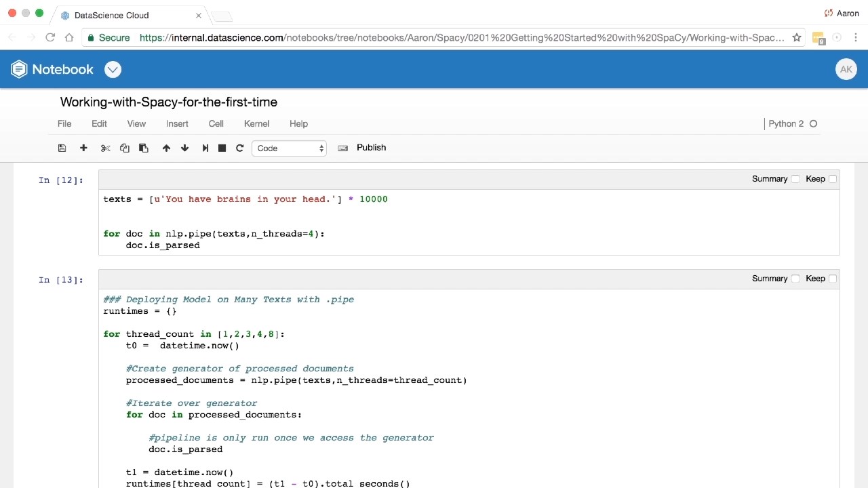Cut the selected cell with the scissors icon
The image size is (868, 488).
pyautogui.click(x=105, y=148)
